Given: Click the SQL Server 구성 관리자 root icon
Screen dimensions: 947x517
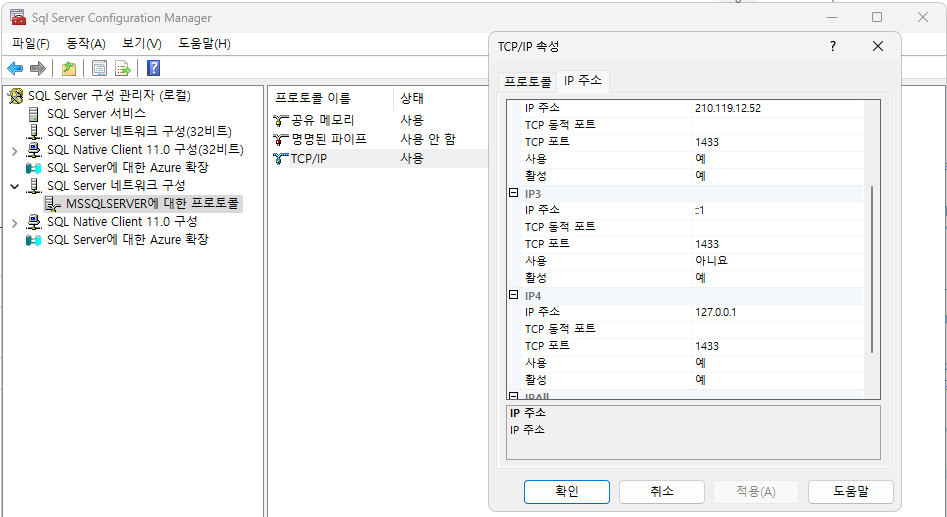Looking at the screenshot, I should click(16, 96).
